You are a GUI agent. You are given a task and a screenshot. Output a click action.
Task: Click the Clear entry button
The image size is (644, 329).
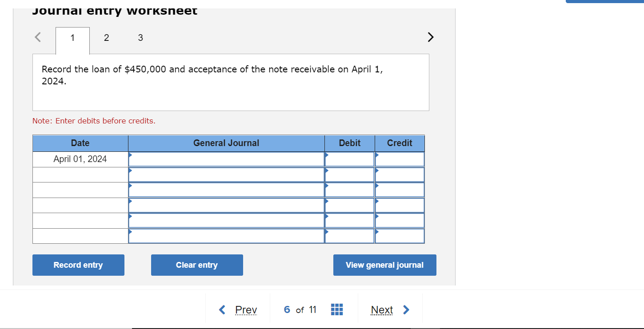197,265
